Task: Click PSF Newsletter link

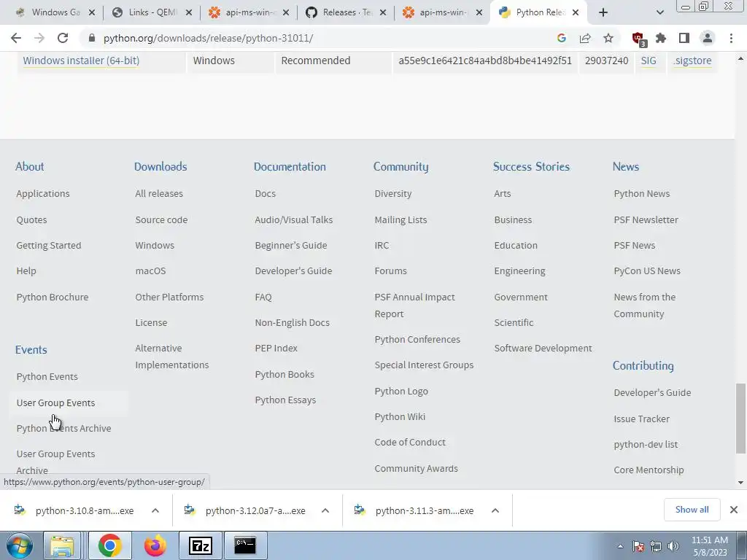Action: [x=646, y=220]
